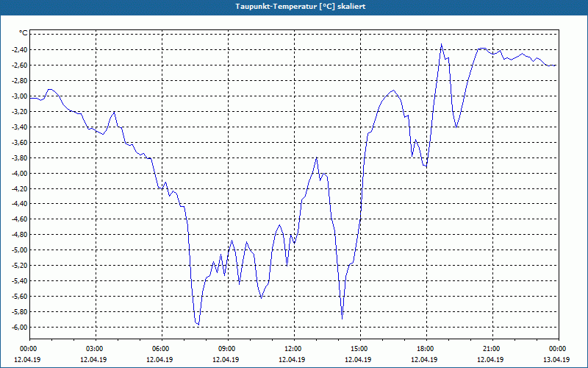Screen dimensions: 588x368
Task: Select the '-5,80' y-axis label
Action: 19,311
